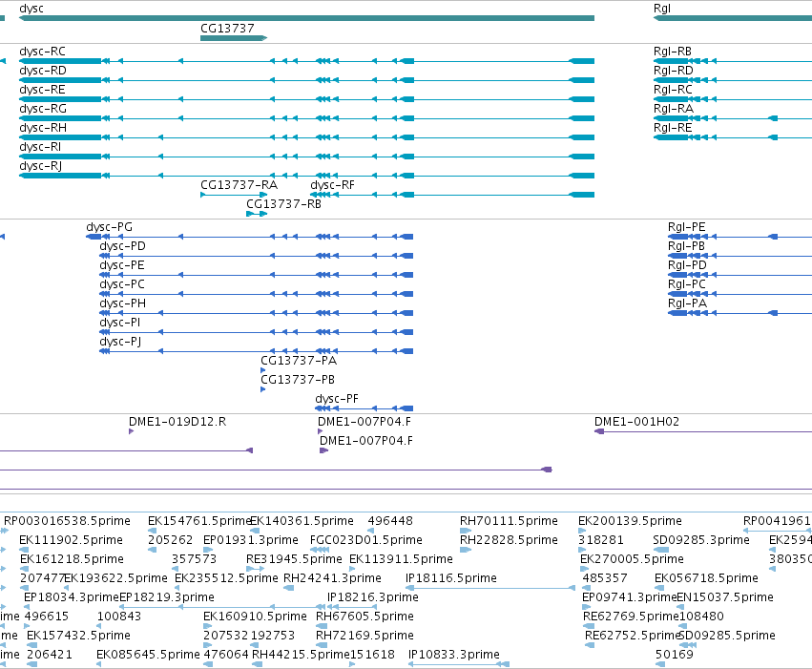This screenshot has width=812, height=669.
Task: Open the DME1-019D12.R clone label
Action: [177, 422]
